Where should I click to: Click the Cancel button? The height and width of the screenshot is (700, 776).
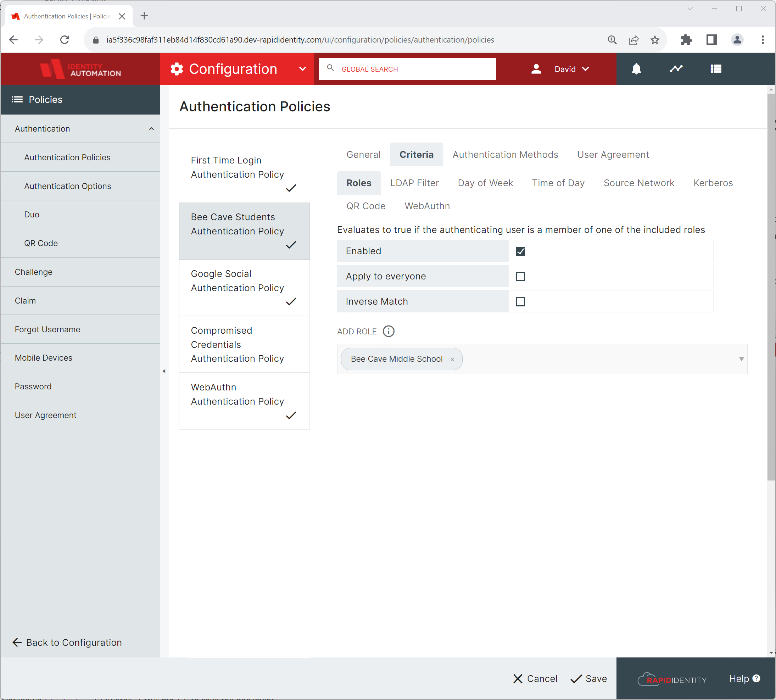pyautogui.click(x=535, y=679)
